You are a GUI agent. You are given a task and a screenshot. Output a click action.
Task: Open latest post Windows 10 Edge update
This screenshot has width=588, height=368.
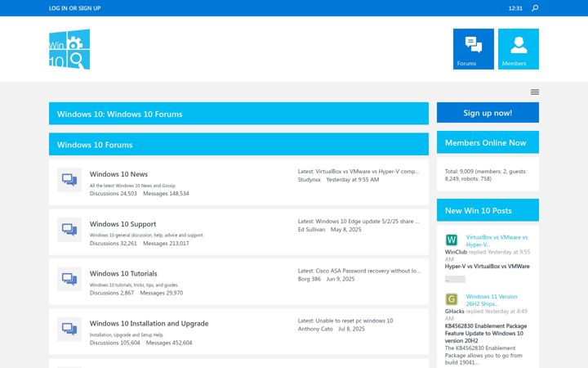(367, 221)
